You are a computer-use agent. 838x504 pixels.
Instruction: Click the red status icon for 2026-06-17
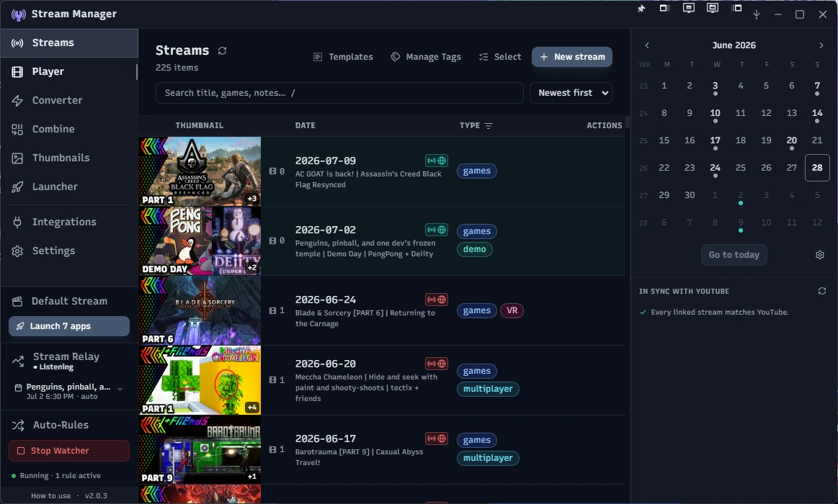pos(436,438)
